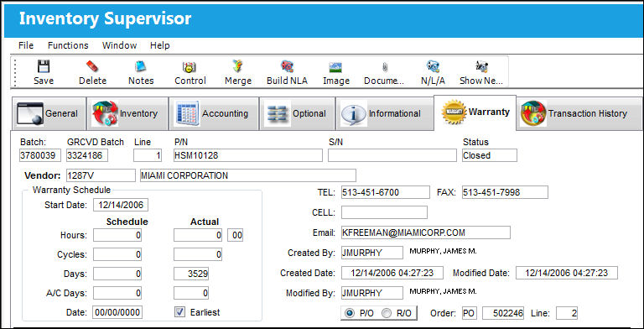
Task: Click the Actual Hours field
Action: [x=198, y=235]
